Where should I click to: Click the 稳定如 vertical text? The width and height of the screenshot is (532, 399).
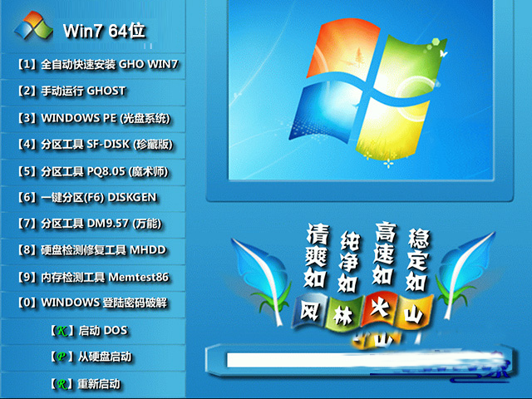click(418, 260)
